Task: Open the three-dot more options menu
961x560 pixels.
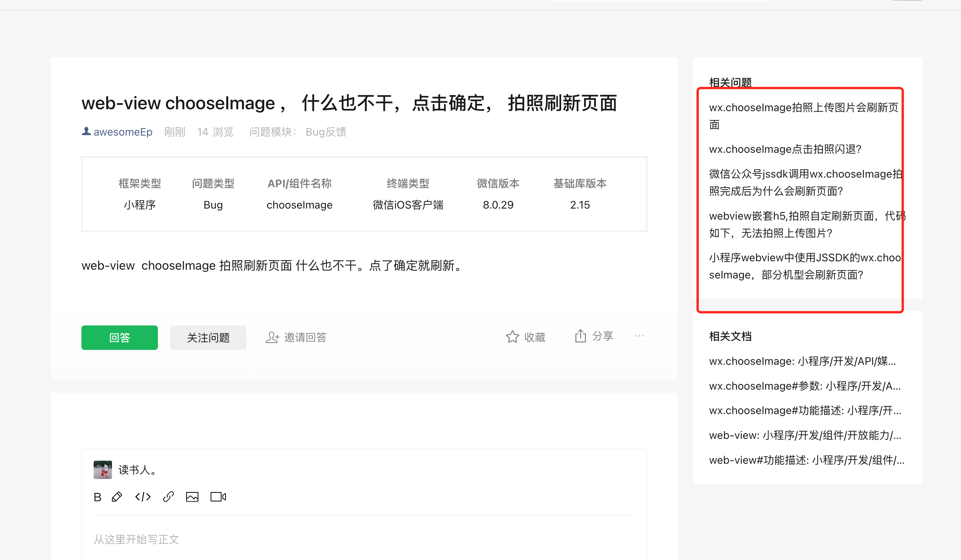Action: (640, 336)
